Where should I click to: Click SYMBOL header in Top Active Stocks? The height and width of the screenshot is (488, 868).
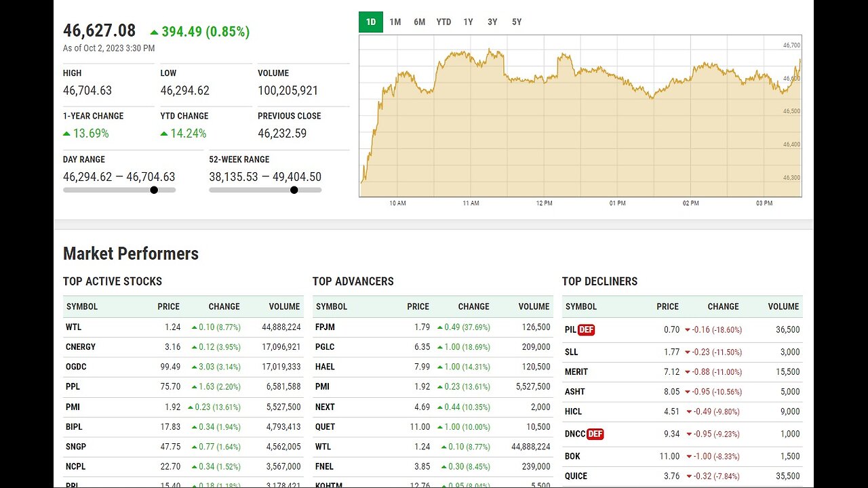click(82, 306)
